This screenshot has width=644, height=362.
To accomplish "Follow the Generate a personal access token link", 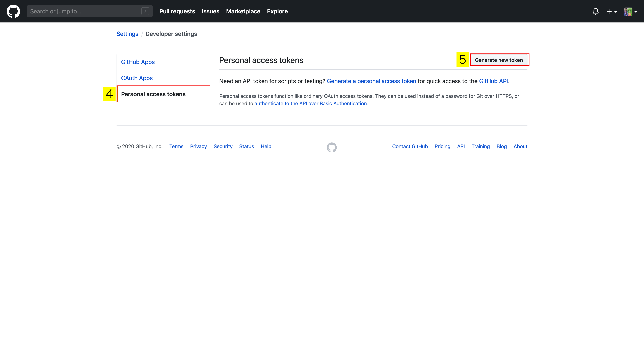I will [x=371, y=81].
